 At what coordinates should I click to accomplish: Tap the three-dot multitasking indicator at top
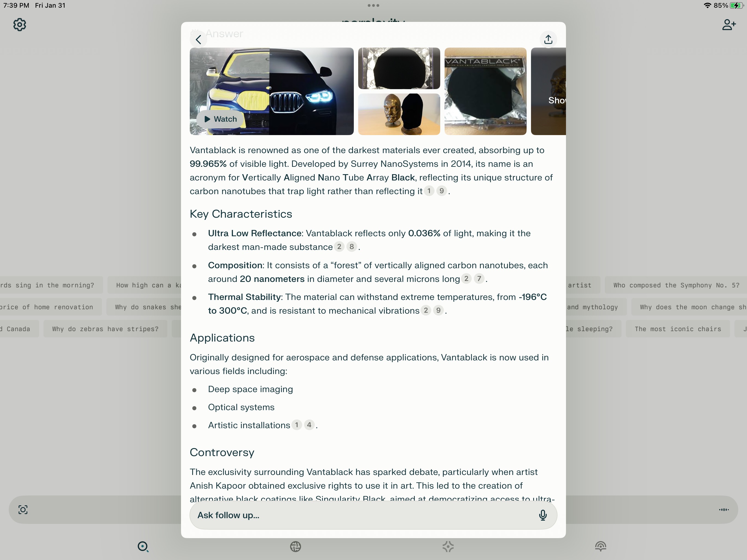coord(373,5)
